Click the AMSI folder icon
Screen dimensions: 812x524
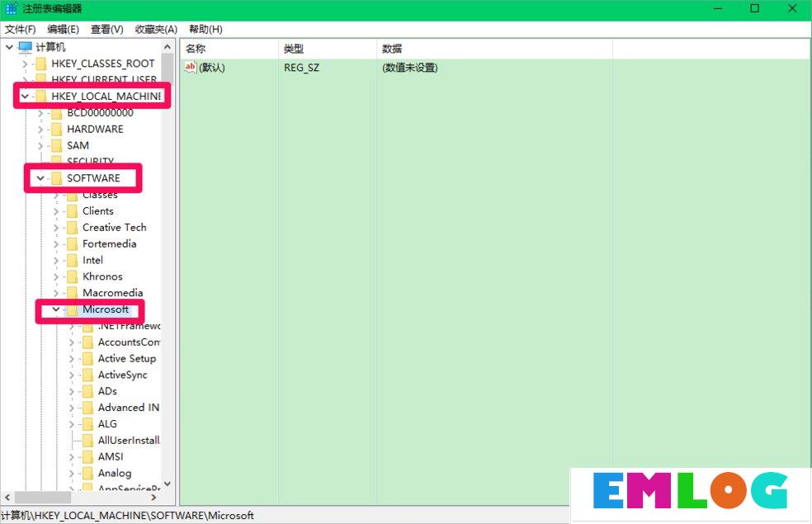coord(87,456)
